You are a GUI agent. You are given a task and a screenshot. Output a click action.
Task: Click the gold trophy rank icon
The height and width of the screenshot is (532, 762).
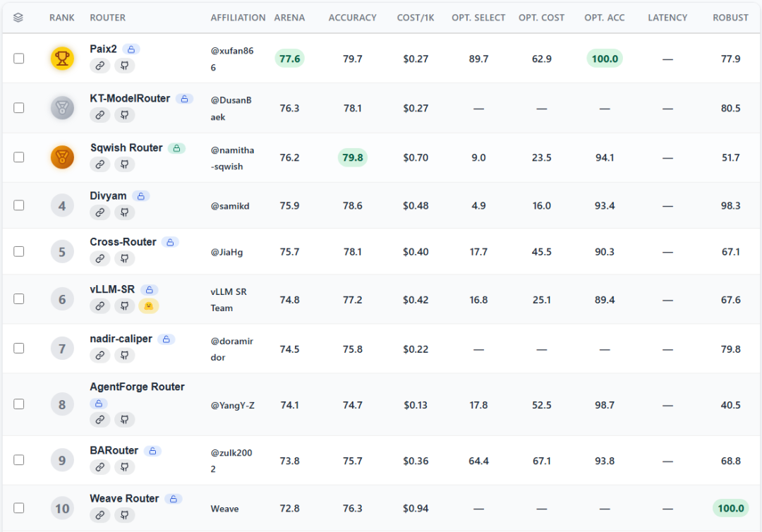click(62, 59)
